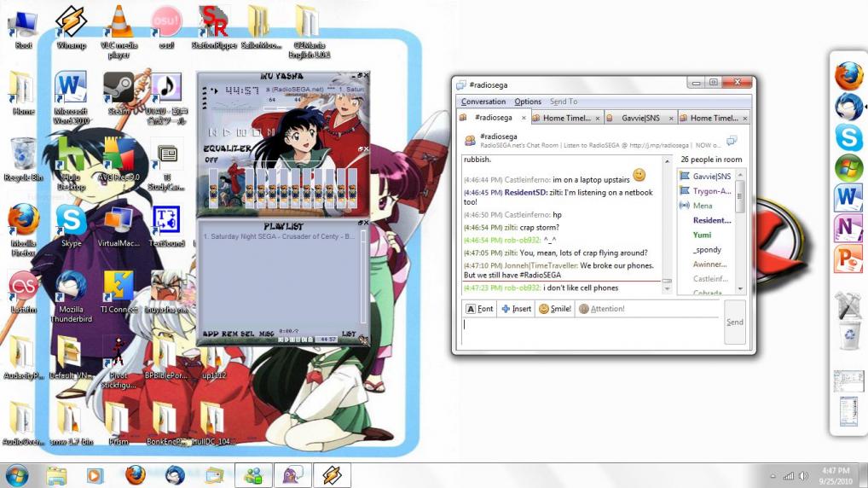
Task: Toggle the Winamp equalizer OFF switch
Action: point(211,160)
